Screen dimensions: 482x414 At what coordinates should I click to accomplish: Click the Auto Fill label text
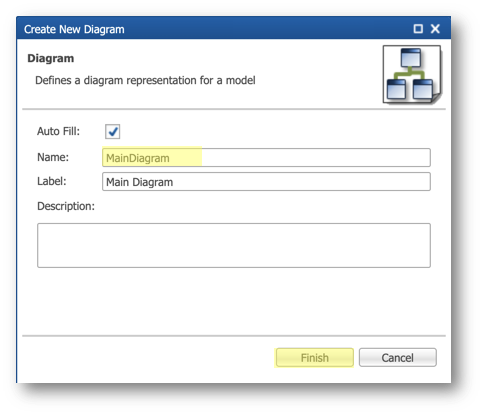coord(58,131)
